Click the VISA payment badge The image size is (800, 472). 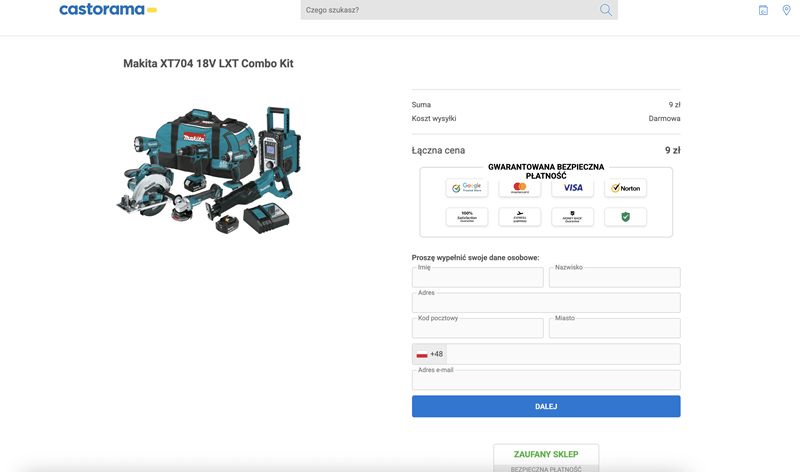click(573, 188)
